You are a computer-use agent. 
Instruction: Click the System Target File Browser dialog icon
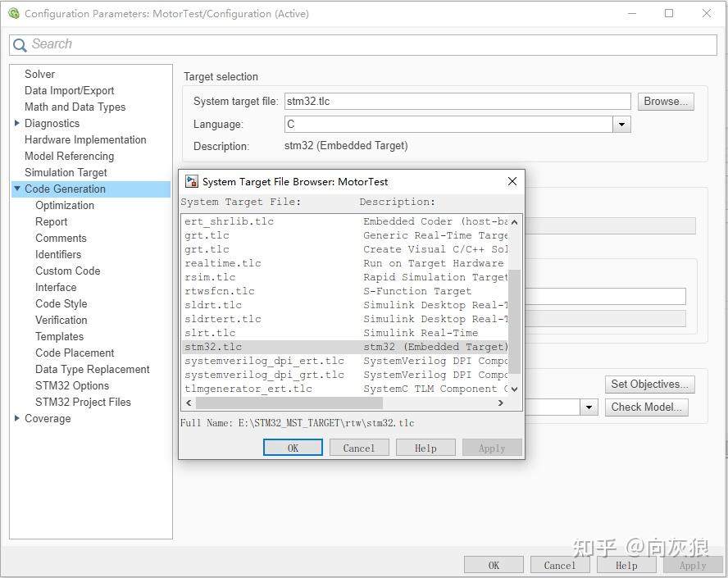192,181
